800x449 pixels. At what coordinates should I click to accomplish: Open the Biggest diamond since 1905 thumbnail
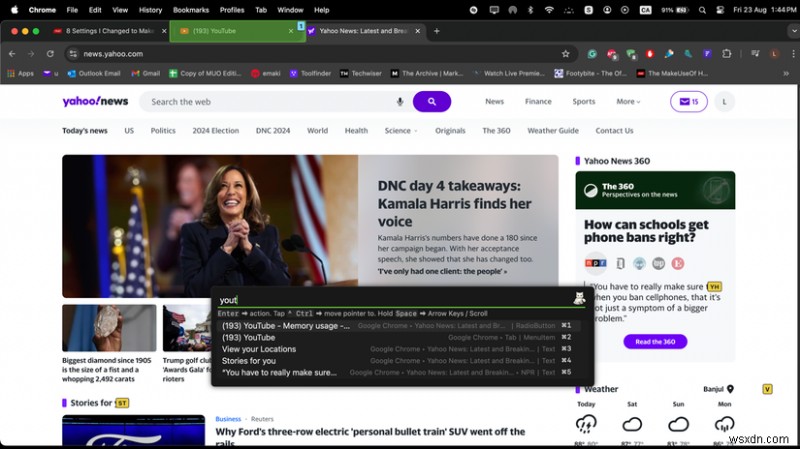[x=109, y=328]
